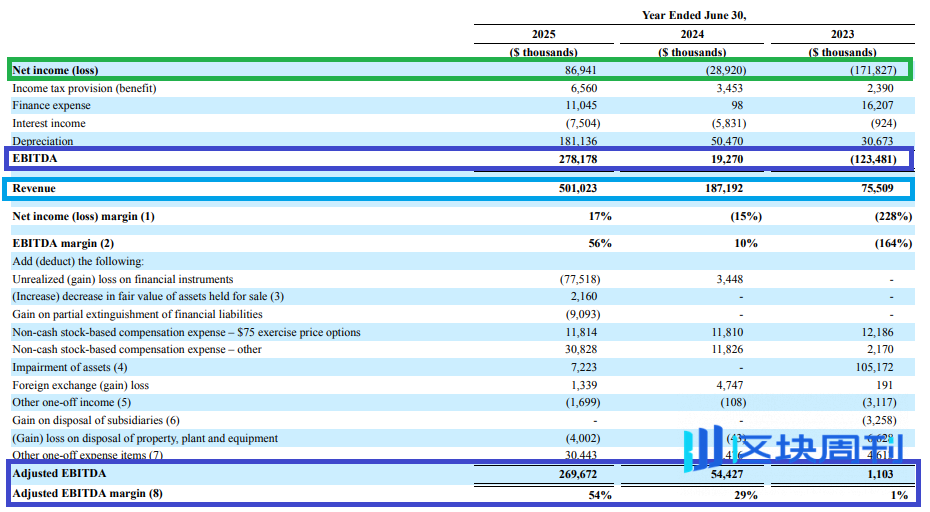Click the depreciation value 181,136

[576, 142]
